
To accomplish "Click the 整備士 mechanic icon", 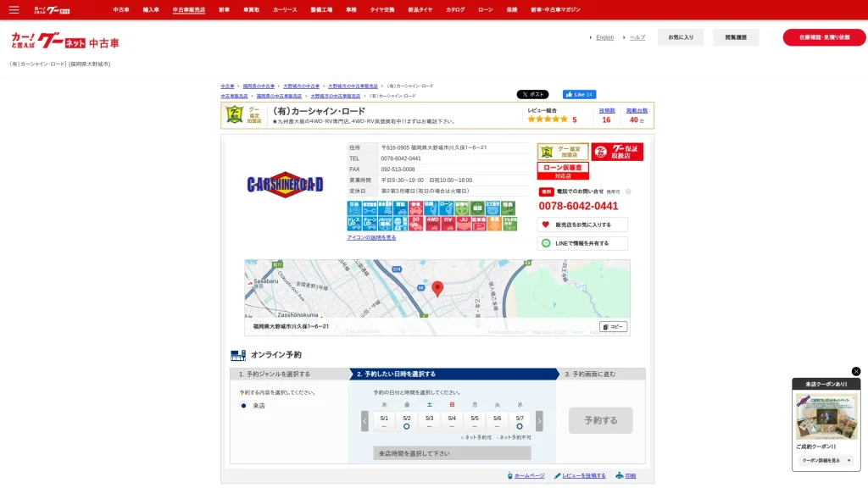I will coord(400,224).
